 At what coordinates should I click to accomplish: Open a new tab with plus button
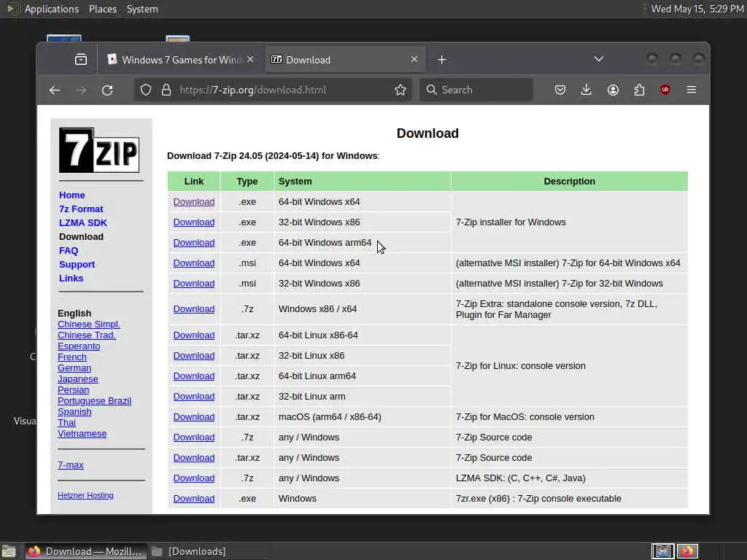click(441, 60)
